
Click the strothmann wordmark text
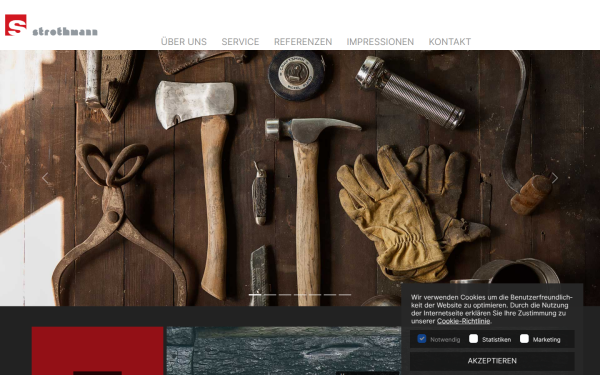[65, 31]
